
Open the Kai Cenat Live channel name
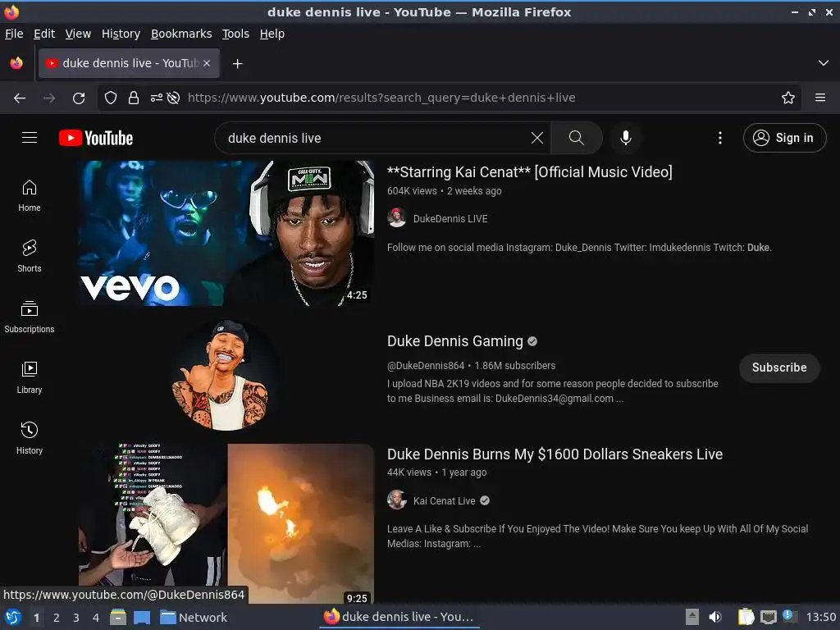pyautogui.click(x=444, y=501)
